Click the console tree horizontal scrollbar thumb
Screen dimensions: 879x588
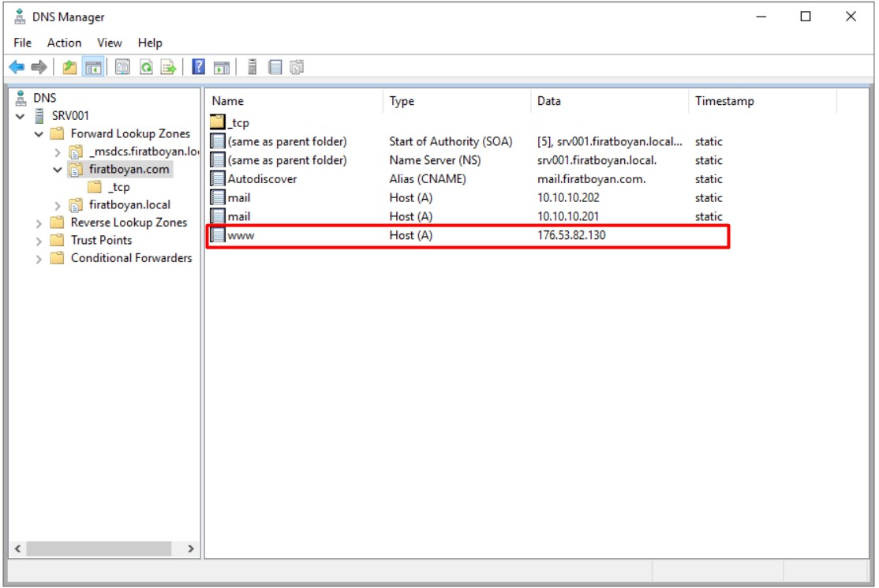(99, 549)
